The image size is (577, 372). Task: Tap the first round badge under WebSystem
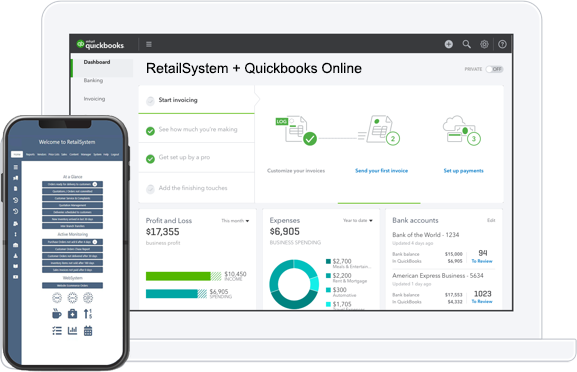[57, 297]
